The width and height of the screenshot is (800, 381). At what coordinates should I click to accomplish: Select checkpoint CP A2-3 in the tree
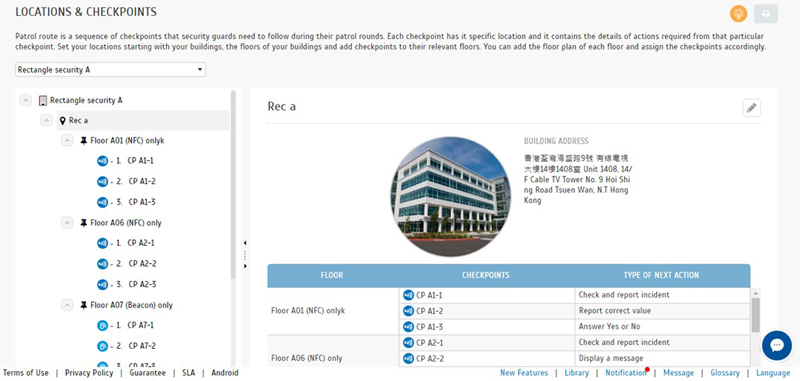[142, 285]
